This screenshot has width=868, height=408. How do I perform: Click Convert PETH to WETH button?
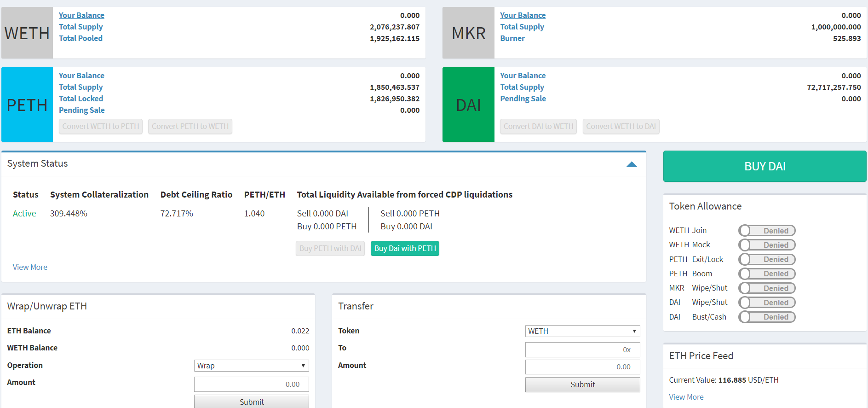pos(190,126)
